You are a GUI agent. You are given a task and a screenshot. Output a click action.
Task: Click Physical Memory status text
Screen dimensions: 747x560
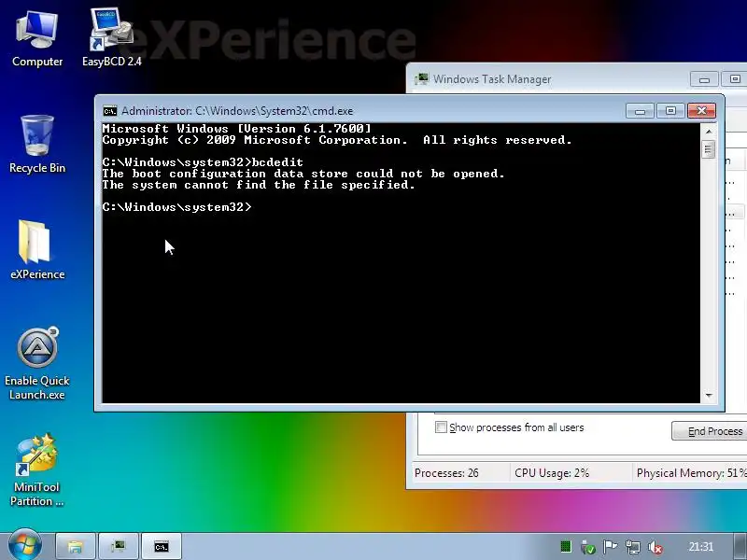(691, 473)
